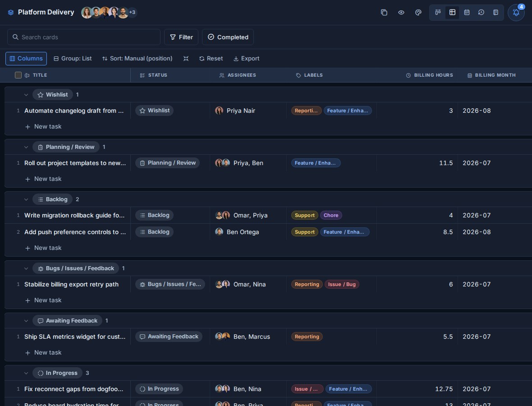Image resolution: width=532 pixels, height=406 pixels.
Task: Click the Title column header icon
Action: click(27, 75)
